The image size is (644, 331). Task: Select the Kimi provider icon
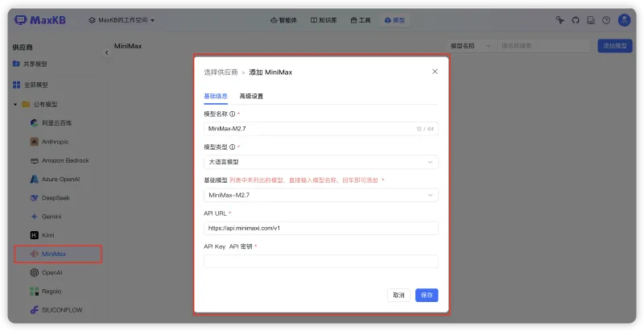point(35,235)
